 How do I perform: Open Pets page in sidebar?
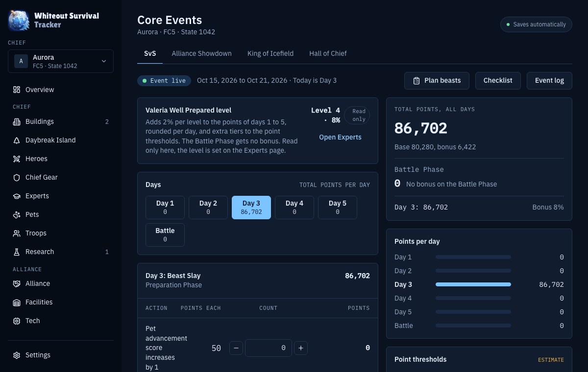[x=61, y=214]
